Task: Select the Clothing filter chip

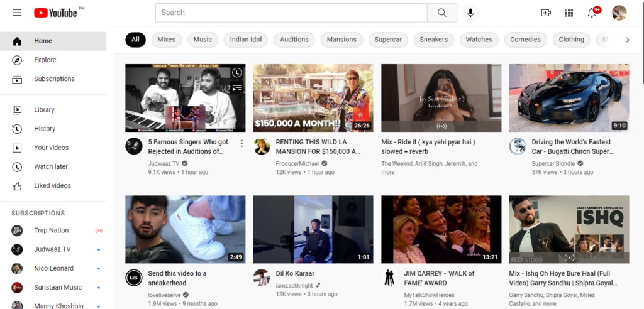Action: (571, 40)
